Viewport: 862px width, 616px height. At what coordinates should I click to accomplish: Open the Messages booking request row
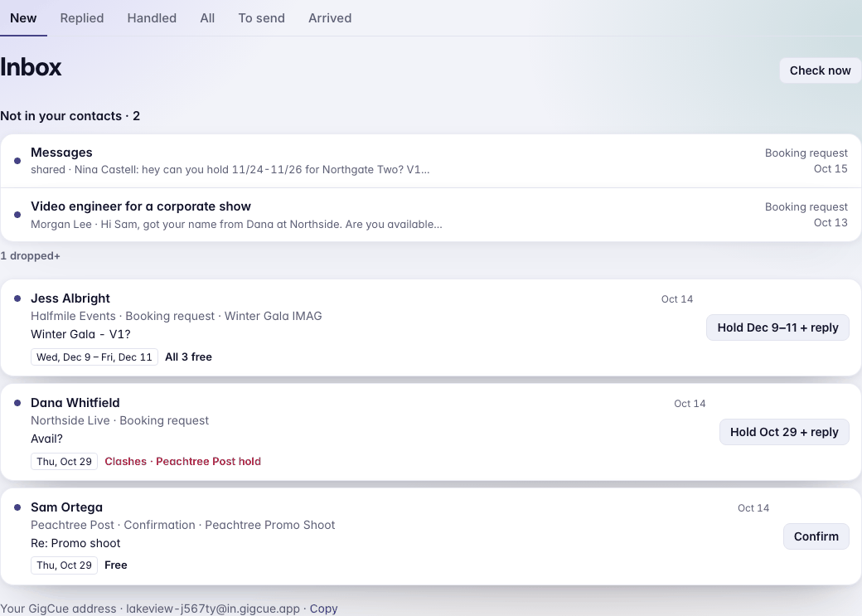point(431,161)
